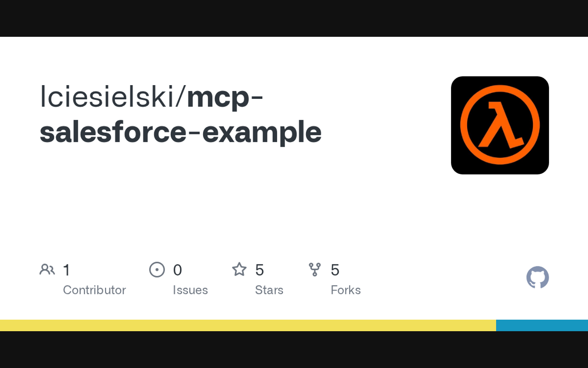Viewport: 588px width, 368px height.
Task: Click the orange lambda avatar image
Action: pyautogui.click(x=500, y=125)
